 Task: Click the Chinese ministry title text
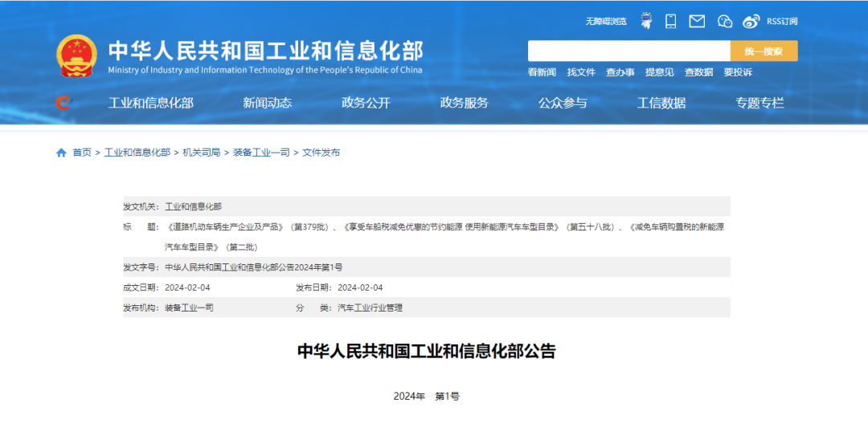(266, 51)
